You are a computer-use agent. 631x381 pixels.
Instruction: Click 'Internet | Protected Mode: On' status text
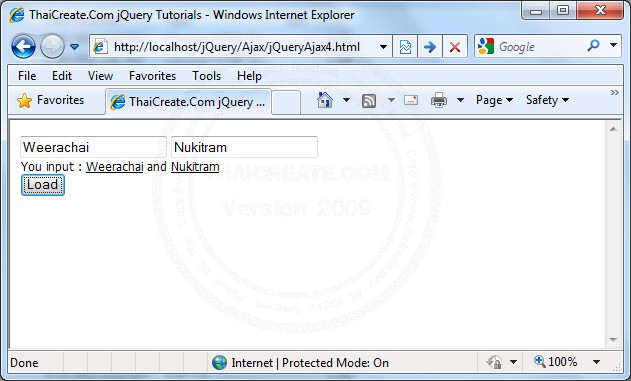click(310, 363)
